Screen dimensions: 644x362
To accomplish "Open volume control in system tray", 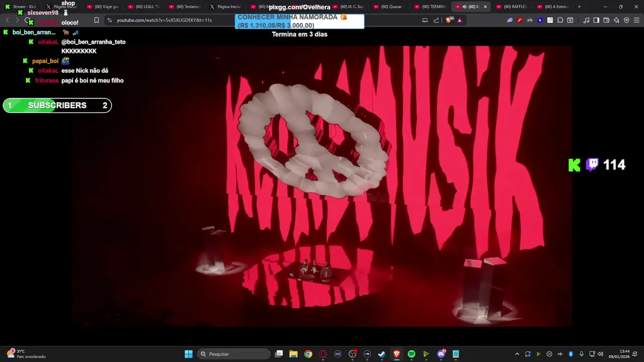I will coord(600,354).
